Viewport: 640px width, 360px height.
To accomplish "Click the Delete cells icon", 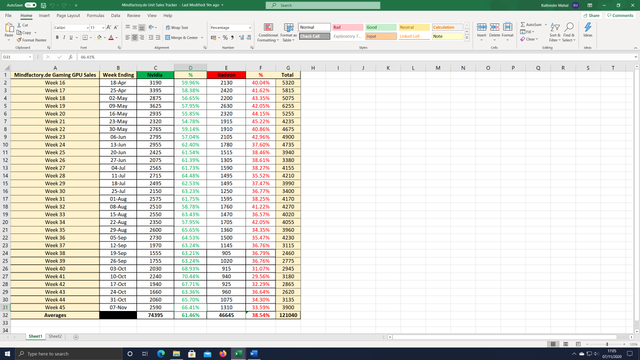I will click(494, 27).
